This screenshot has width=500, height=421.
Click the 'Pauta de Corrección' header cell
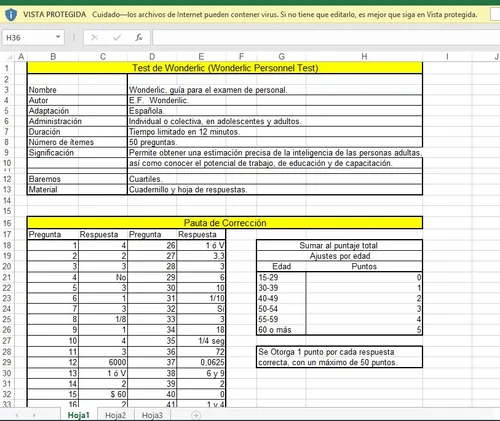tap(225, 223)
